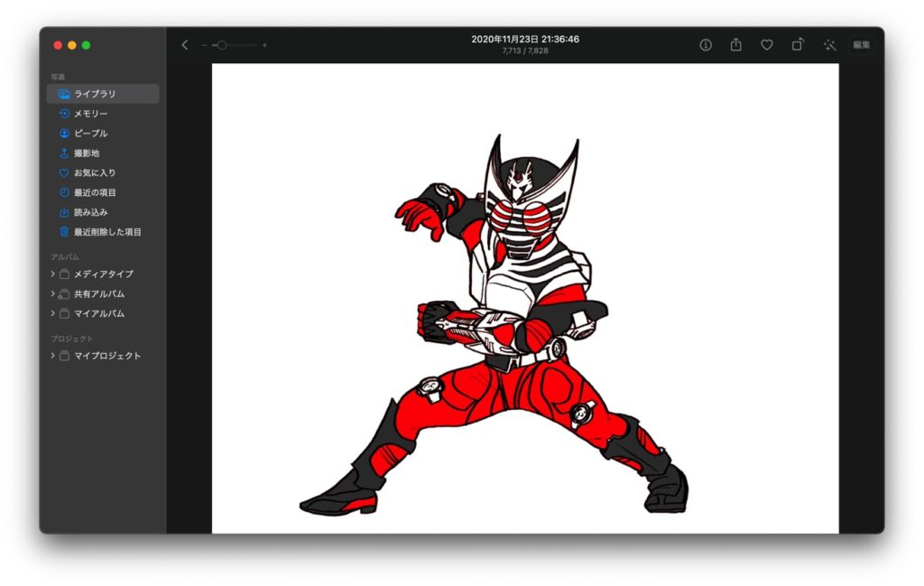The height and width of the screenshot is (586, 924).
Task: Close the window with red button
Action: (58, 45)
